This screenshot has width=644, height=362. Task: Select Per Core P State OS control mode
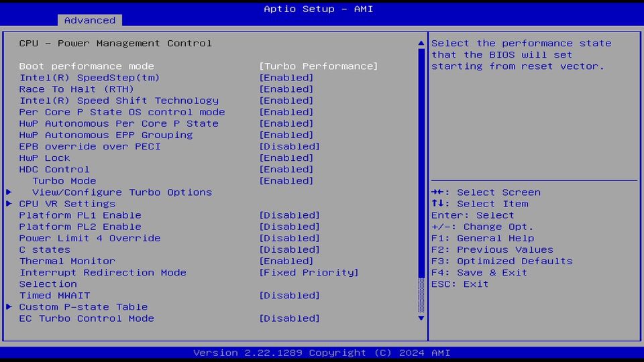tap(122, 112)
